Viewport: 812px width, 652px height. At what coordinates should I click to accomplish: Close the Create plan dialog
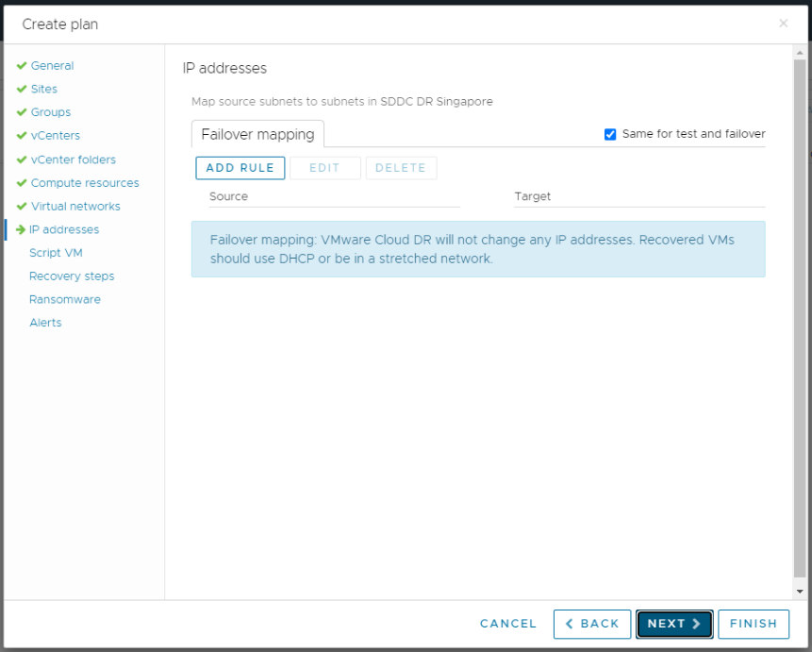(x=784, y=24)
